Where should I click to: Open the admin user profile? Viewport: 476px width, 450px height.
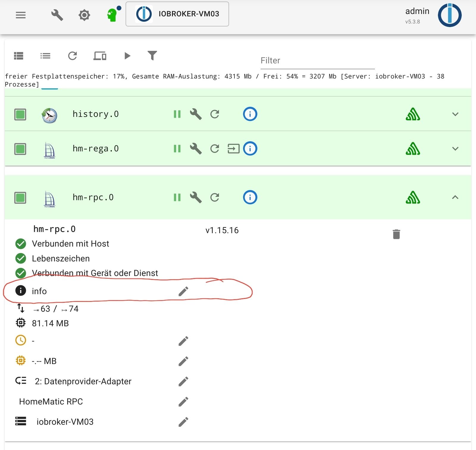tap(417, 15)
